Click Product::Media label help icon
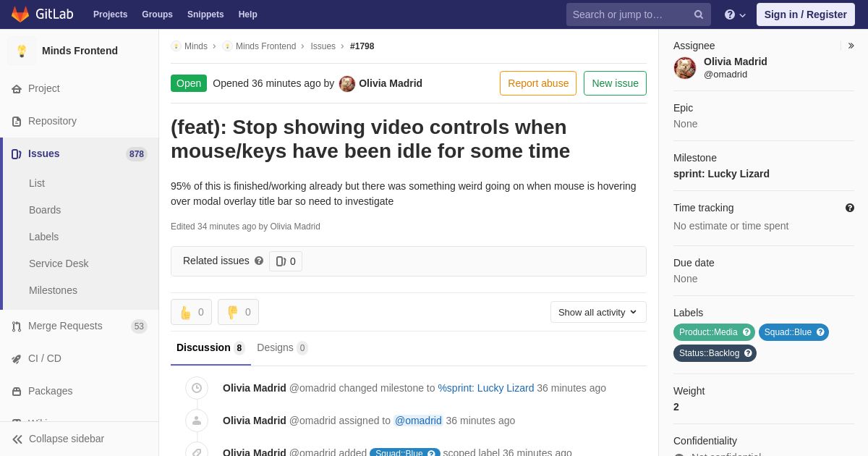This screenshot has height=456, width=868. pyautogui.click(x=746, y=332)
